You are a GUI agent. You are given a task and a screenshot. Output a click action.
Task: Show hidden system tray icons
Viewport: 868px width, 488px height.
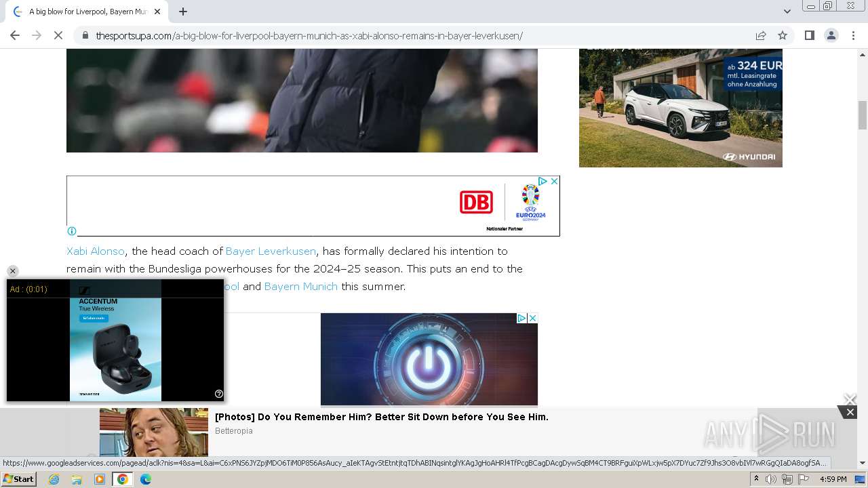click(x=757, y=479)
